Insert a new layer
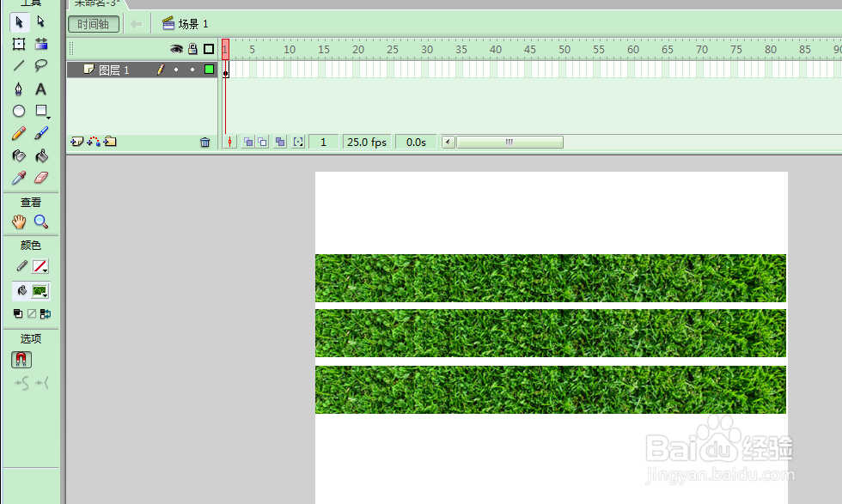Image resolution: width=842 pixels, height=504 pixels. point(76,142)
